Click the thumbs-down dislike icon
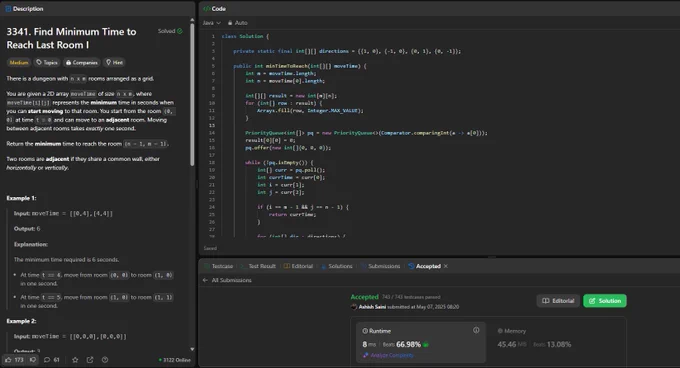This screenshot has height=368, width=680. click(33, 360)
